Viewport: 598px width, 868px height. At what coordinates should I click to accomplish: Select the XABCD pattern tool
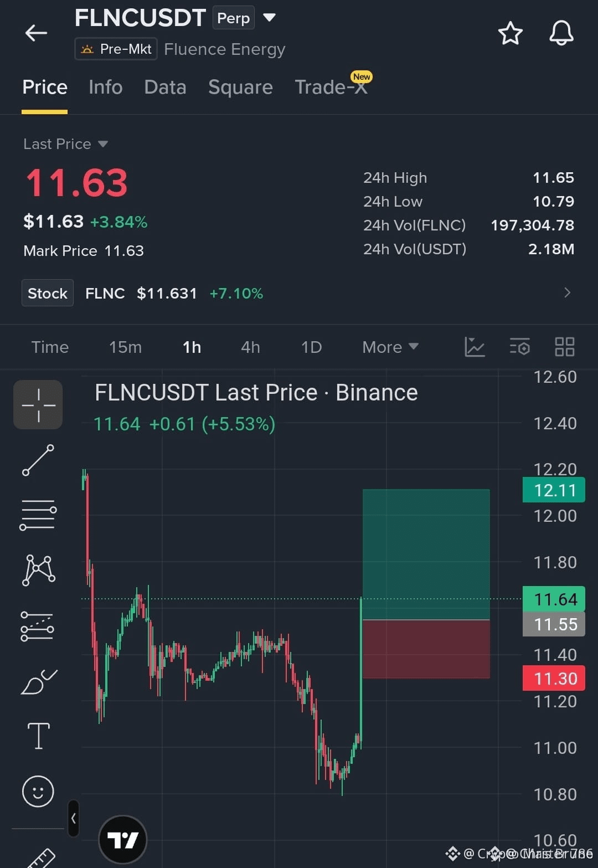point(38,570)
